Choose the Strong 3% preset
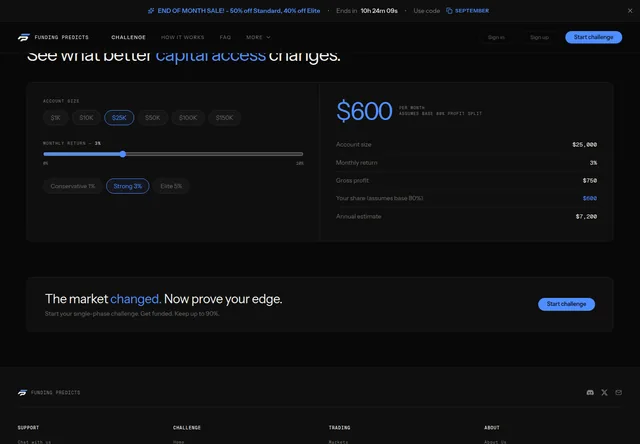This screenshot has height=444, width=640. coord(128,186)
